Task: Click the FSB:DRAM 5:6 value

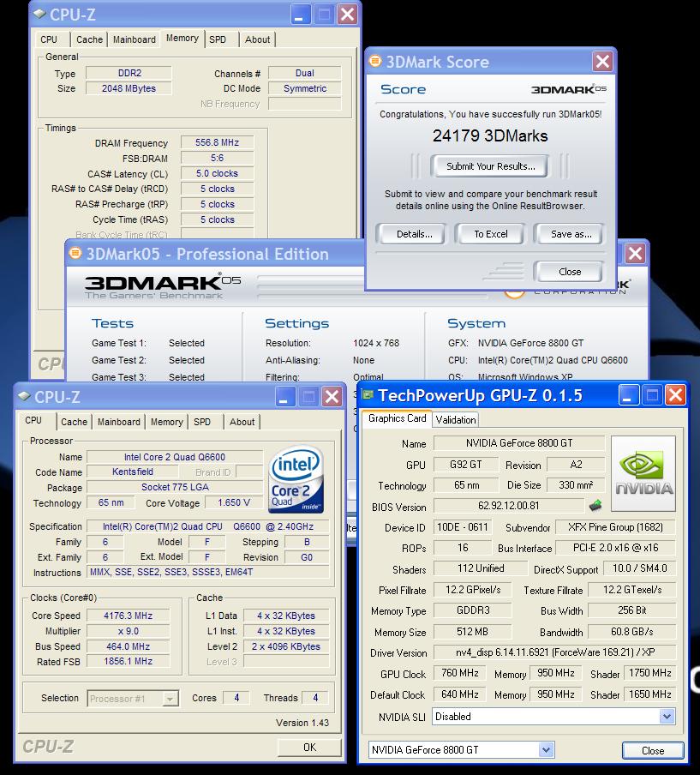Action: (218, 158)
